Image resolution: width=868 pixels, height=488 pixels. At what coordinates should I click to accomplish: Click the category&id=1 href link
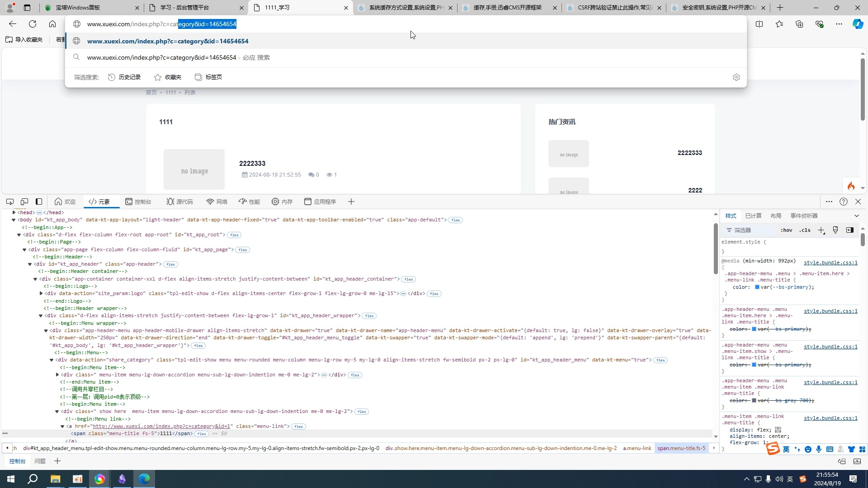[x=162, y=427]
